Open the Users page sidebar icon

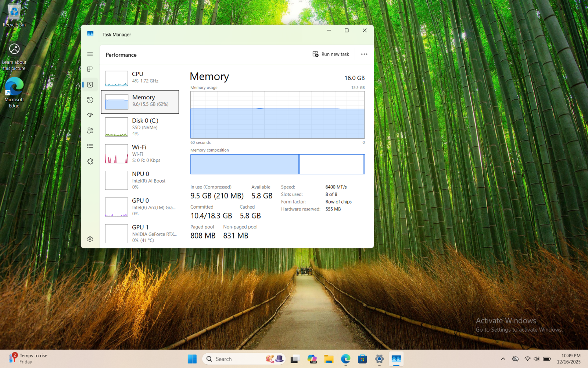coord(90,131)
